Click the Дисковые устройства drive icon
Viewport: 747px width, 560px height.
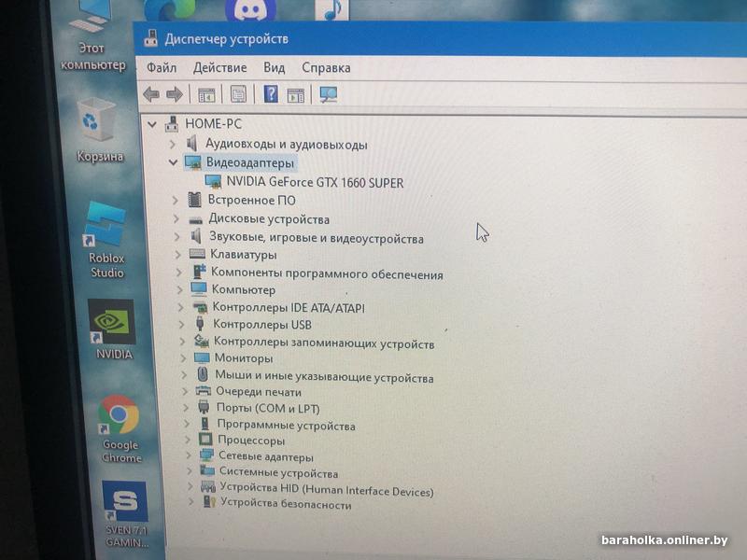[196, 220]
